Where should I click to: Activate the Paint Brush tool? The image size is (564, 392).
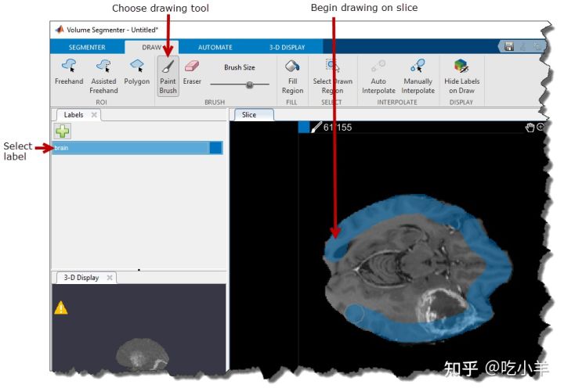pyautogui.click(x=168, y=75)
